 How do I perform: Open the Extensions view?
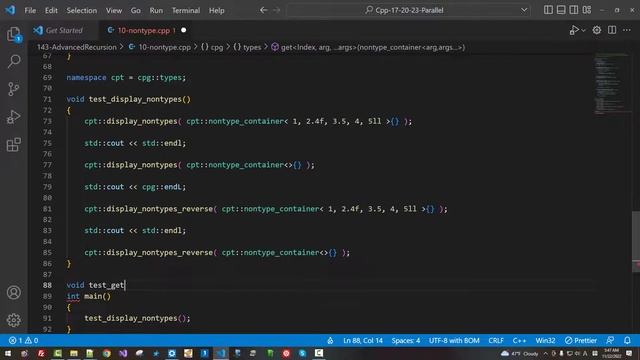13,144
